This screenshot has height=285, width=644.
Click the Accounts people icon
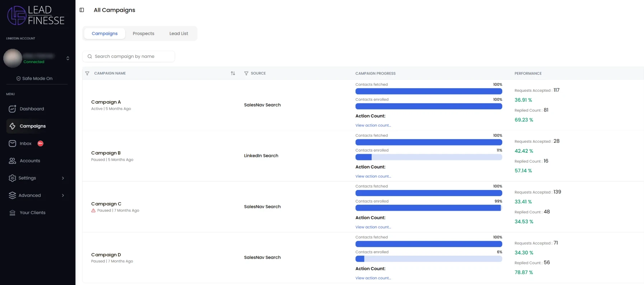[13, 161]
